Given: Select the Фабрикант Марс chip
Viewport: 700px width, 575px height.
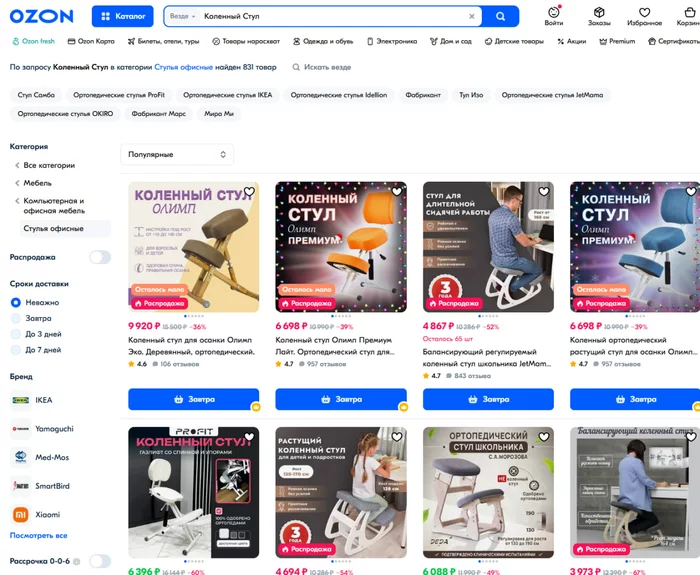Looking at the screenshot, I should pyautogui.click(x=158, y=114).
